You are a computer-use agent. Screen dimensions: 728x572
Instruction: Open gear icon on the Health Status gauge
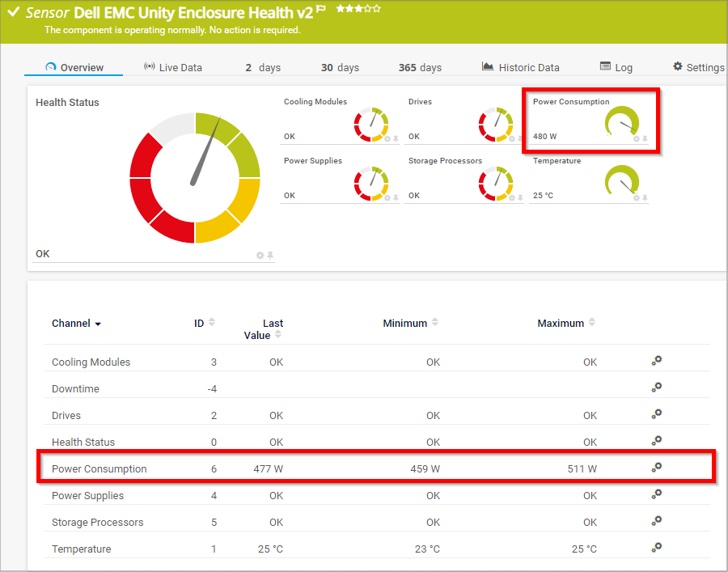coord(260,256)
